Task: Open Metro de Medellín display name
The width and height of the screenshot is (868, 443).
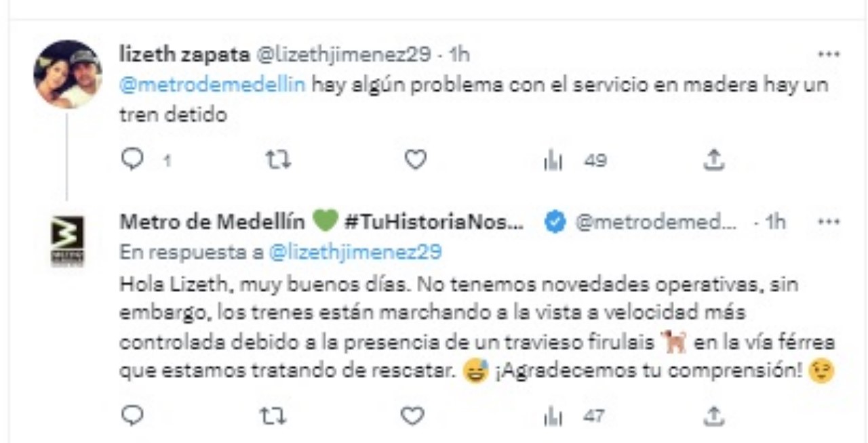Action: (x=214, y=221)
